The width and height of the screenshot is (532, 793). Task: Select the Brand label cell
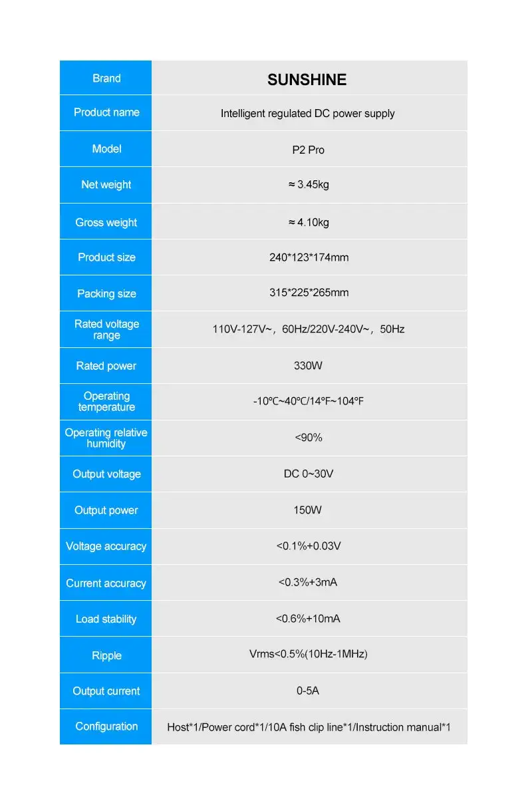106,79
